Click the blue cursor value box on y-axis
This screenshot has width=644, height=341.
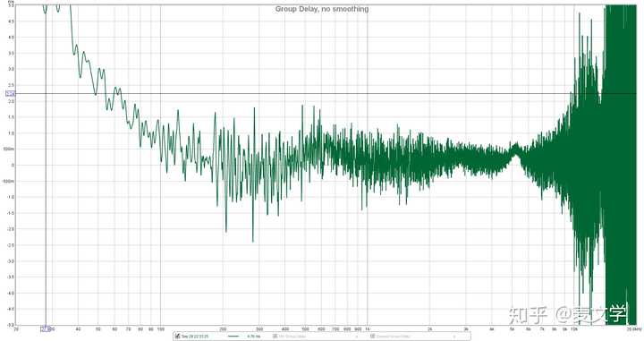pyautogui.click(x=11, y=94)
